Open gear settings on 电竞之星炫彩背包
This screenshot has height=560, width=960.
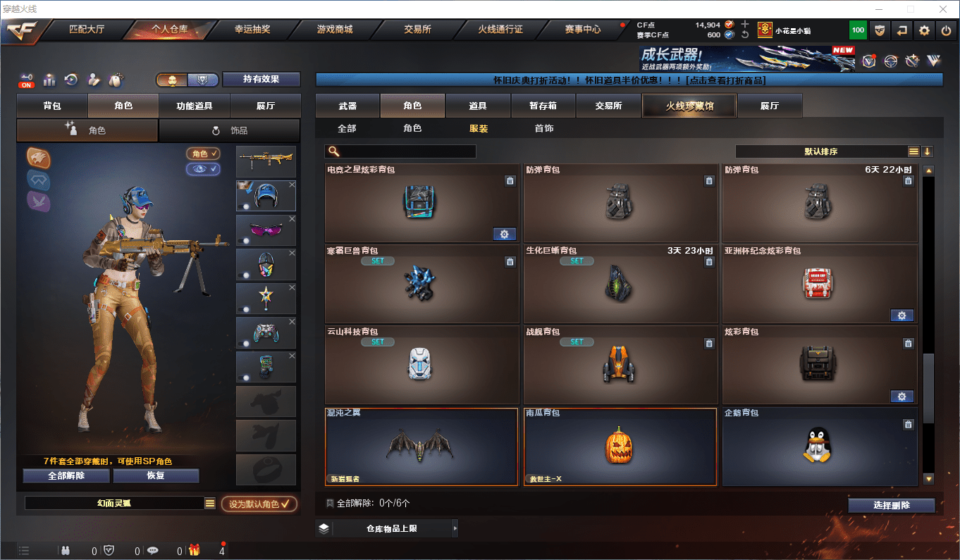[504, 235]
